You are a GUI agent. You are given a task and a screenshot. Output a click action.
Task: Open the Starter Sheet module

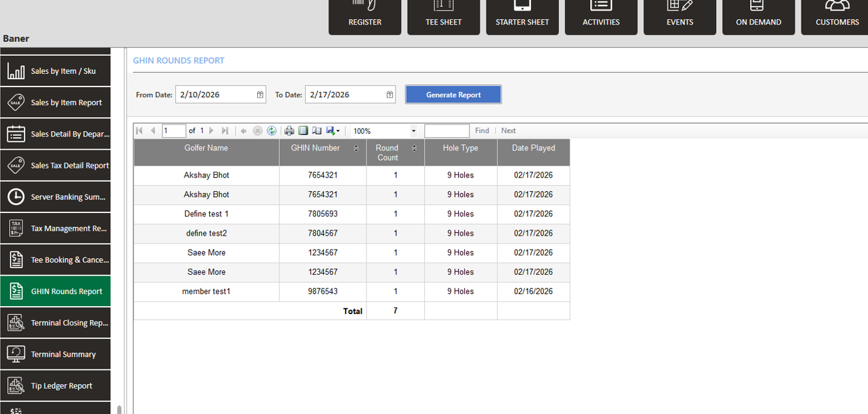522,17
